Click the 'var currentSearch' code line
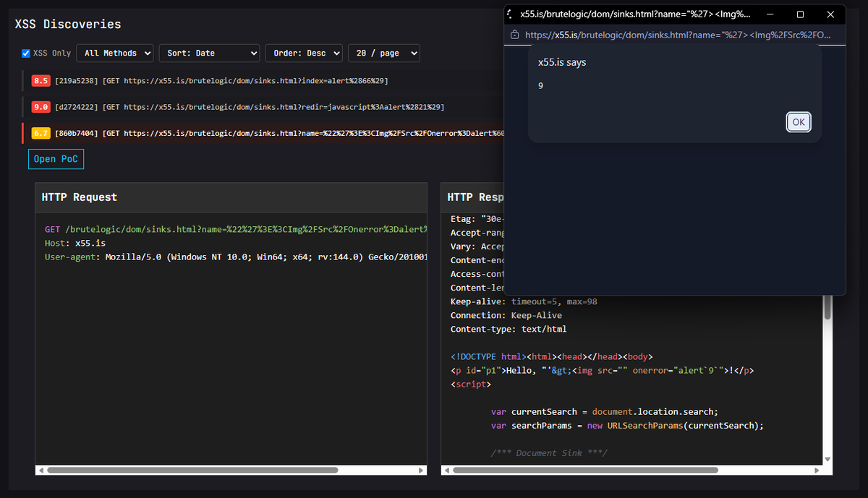 coord(604,411)
